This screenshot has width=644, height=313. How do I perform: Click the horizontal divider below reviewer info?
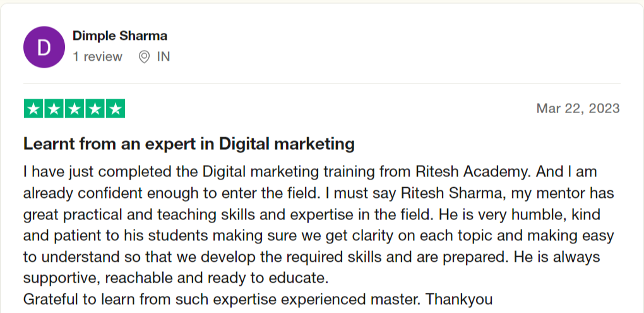(x=322, y=83)
